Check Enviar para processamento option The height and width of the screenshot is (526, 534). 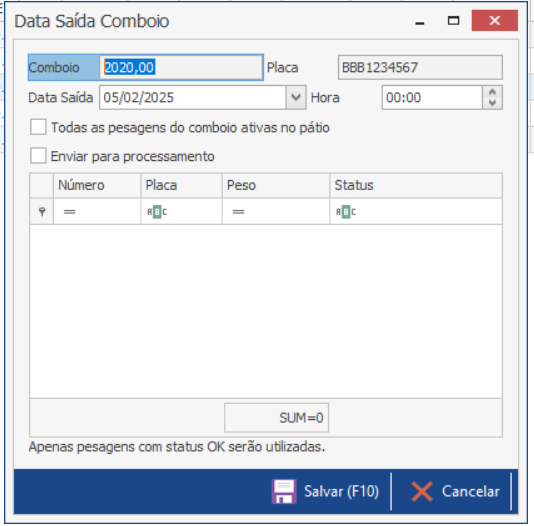tap(38, 156)
